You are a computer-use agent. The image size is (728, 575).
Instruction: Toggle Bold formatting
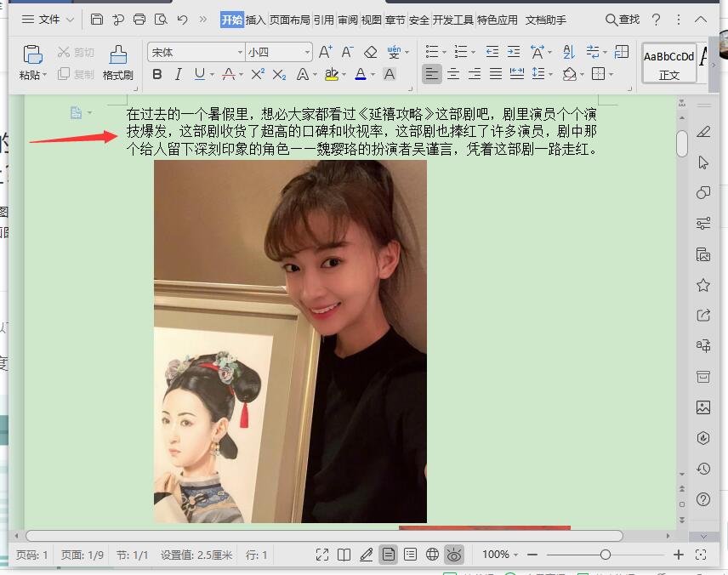coord(157,74)
